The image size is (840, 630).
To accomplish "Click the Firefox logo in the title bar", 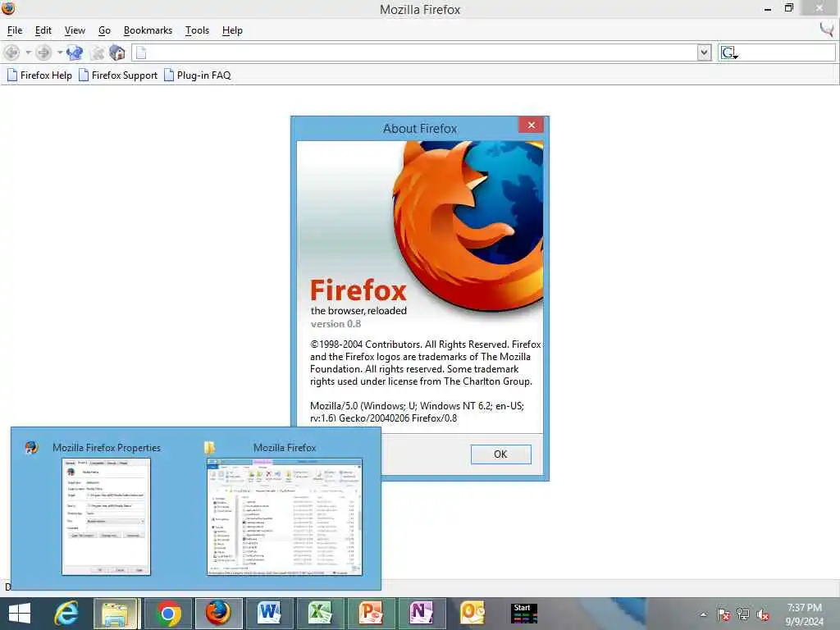I will click(x=8, y=8).
